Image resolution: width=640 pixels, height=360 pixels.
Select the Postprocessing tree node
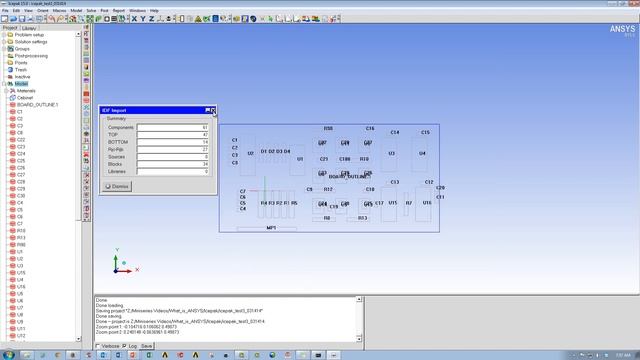tap(31, 56)
